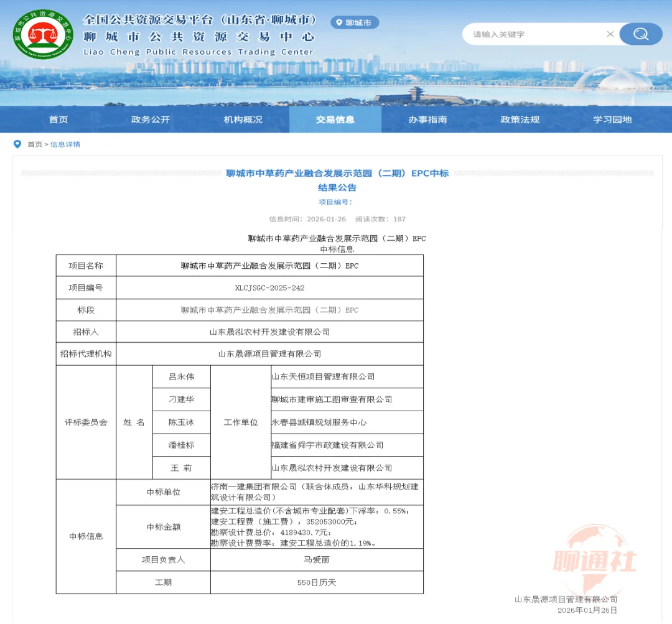This screenshot has height=624, width=672.
Task: Click location pin icon beside breadcrumb
Action: click(x=17, y=144)
